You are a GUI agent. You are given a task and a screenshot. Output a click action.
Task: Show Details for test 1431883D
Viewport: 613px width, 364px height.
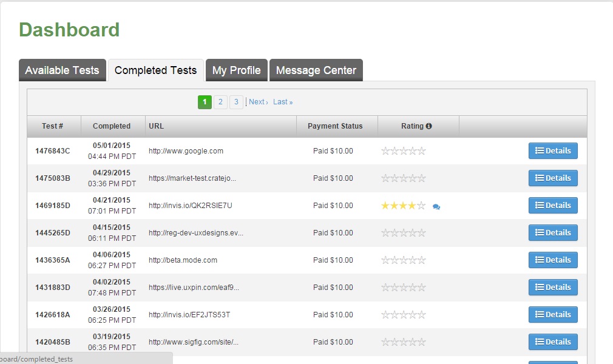[x=553, y=288]
